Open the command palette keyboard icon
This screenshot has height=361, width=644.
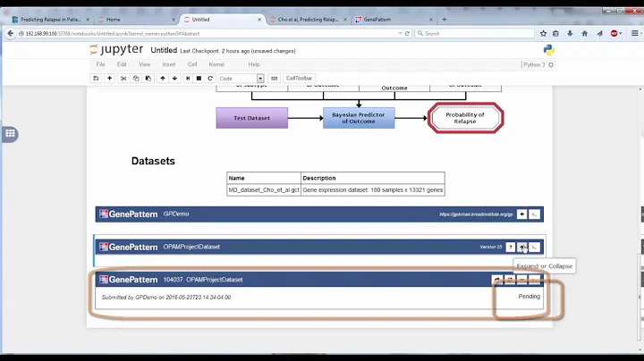point(275,79)
